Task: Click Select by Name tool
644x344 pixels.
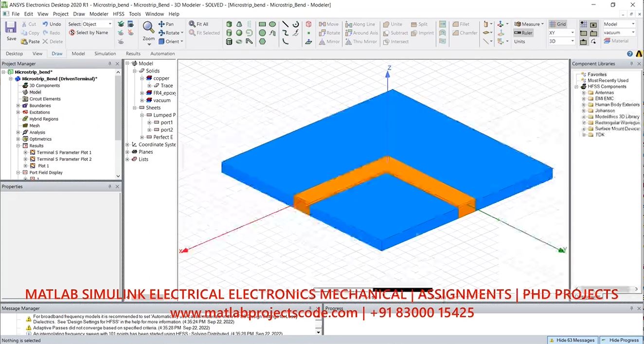Action: pyautogui.click(x=89, y=33)
